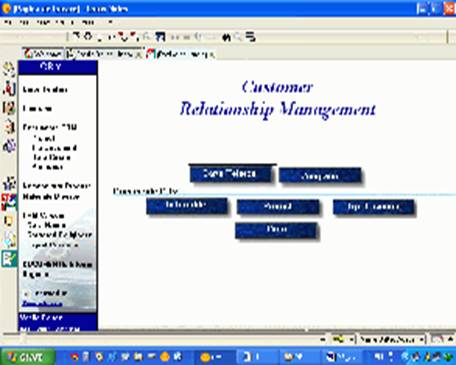Close the second window tab via its X
The width and height of the screenshot is (456, 365).
tap(139, 55)
